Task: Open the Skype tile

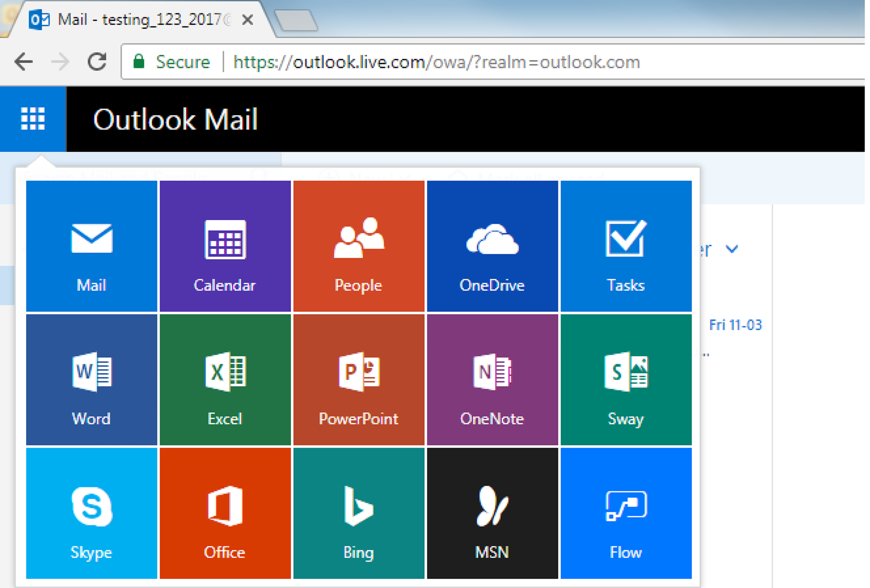Action: [92, 513]
